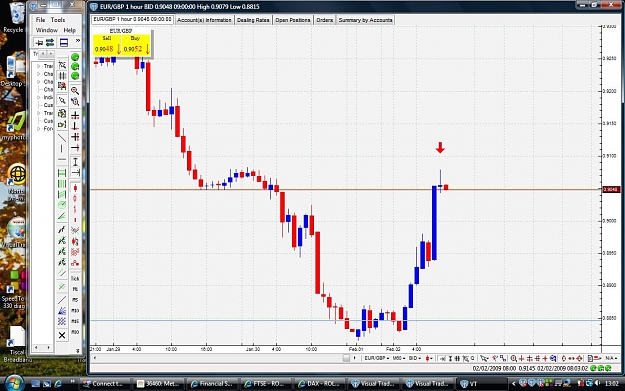625x391 pixels.
Task: Select the diagonal trend line tool
Action: pos(62,138)
